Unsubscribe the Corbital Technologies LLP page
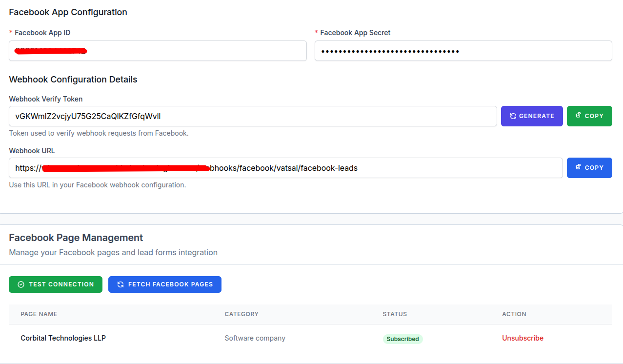Viewport: 623px width, 364px height. (x=523, y=338)
